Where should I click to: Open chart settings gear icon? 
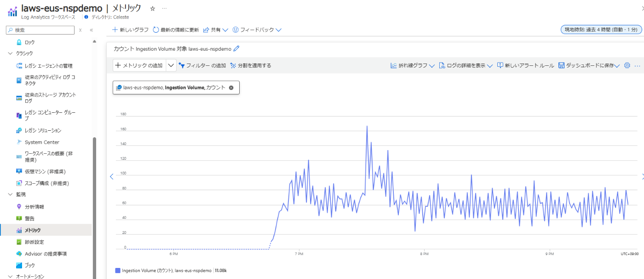tap(627, 65)
